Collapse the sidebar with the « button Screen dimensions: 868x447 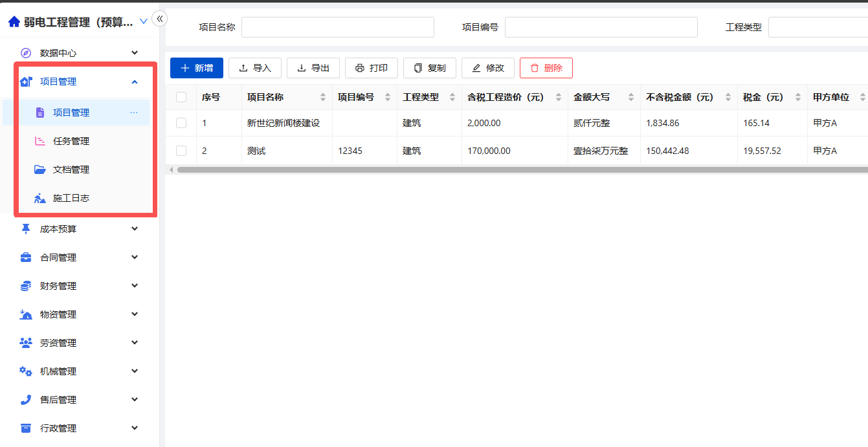[x=159, y=18]
